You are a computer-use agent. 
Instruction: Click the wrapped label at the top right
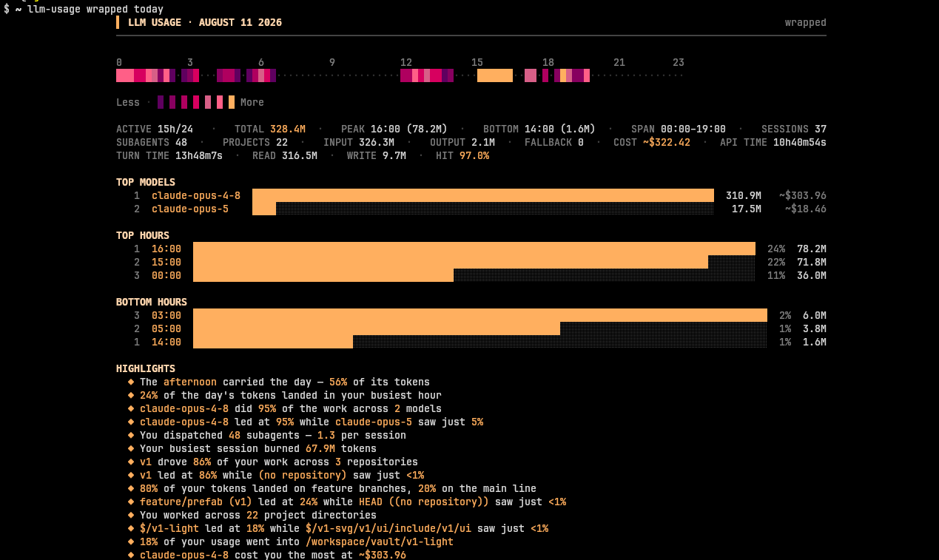click(806, 22)
